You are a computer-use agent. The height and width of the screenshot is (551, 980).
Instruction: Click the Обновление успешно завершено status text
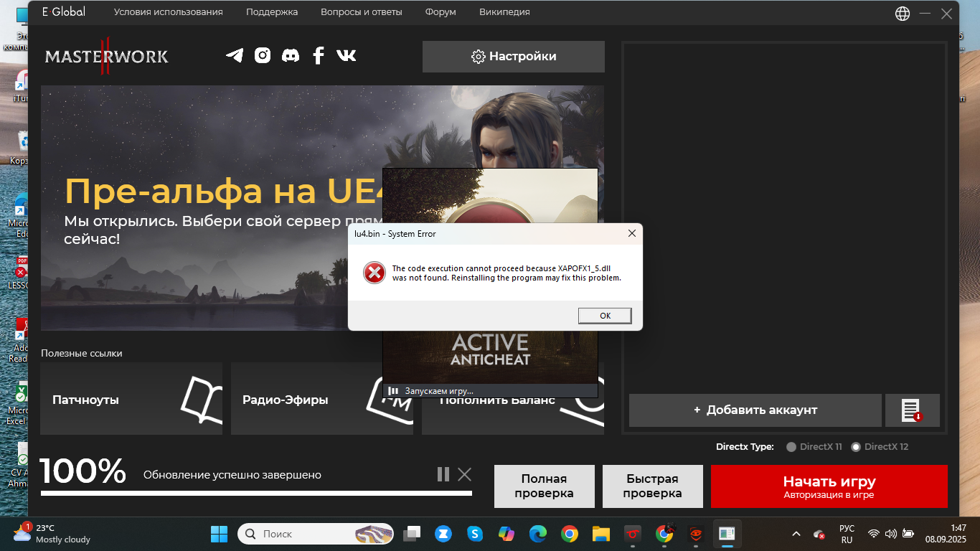[232, 475]
